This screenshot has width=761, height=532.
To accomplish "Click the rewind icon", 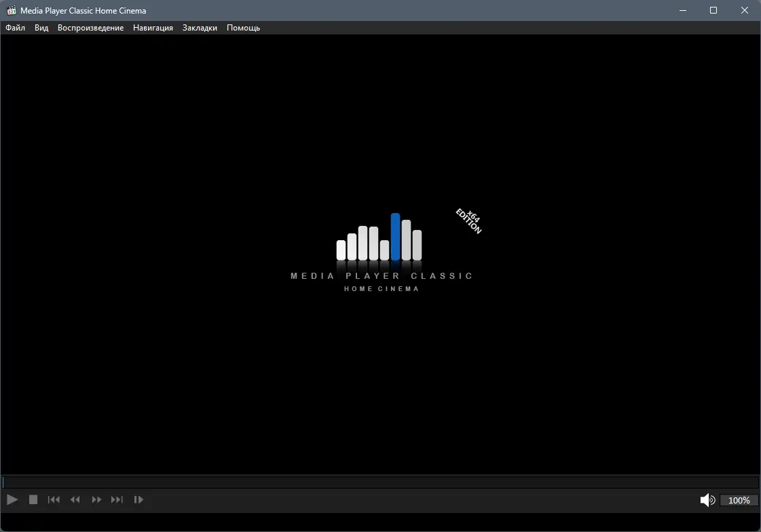I will [75, 499].
